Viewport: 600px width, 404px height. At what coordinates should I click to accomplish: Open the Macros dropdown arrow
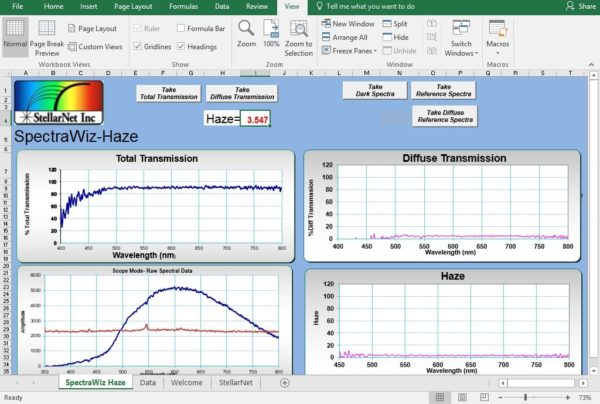497,53
